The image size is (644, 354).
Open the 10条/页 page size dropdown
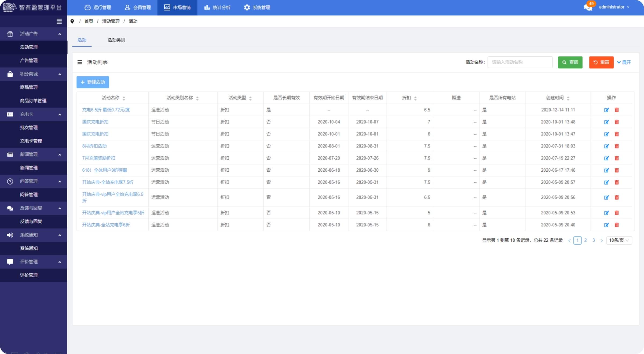tap(619, 240)
